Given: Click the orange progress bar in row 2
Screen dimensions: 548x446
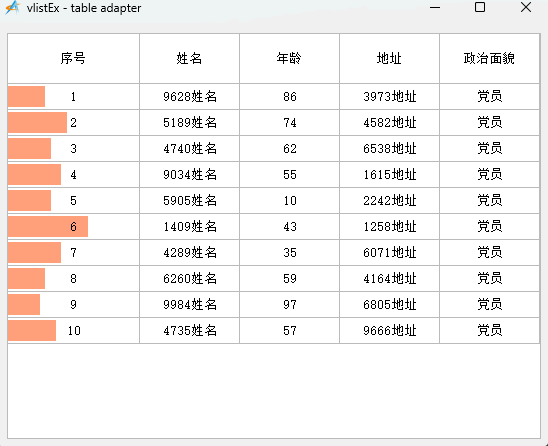Looking at the screenshot, I should click(37, 122).
